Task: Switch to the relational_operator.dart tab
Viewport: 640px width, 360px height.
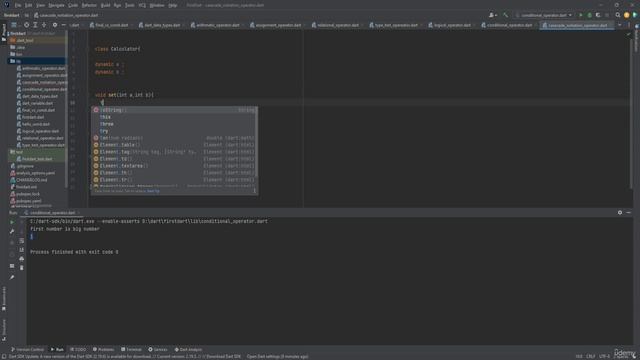Action: [337, 25]
